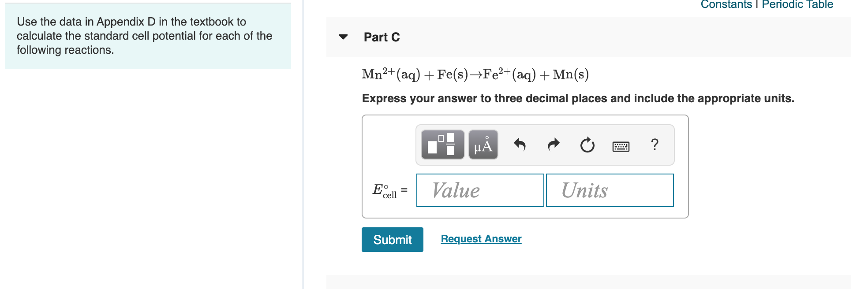Expand the Part C disclosure triangle
This screenshot has width=868, height=289.
coord(344,38)
